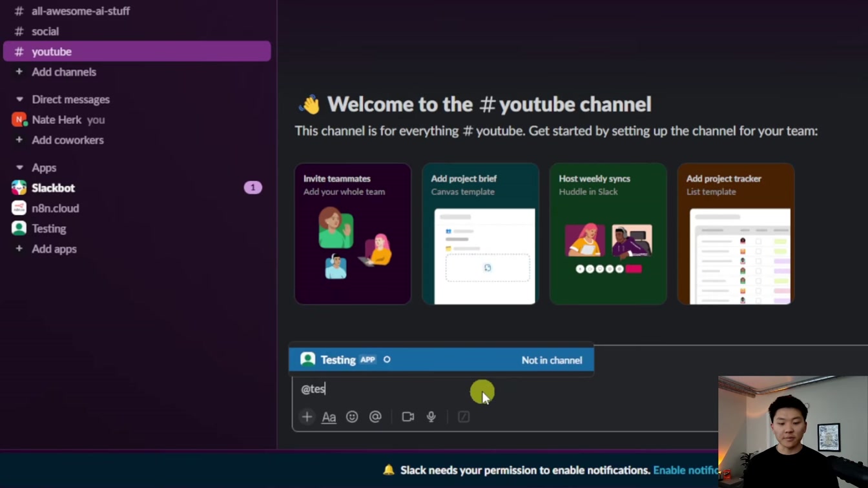Click "Not in channel" label
The height and width of the screenshot is (488, 868).
point(552,360)
